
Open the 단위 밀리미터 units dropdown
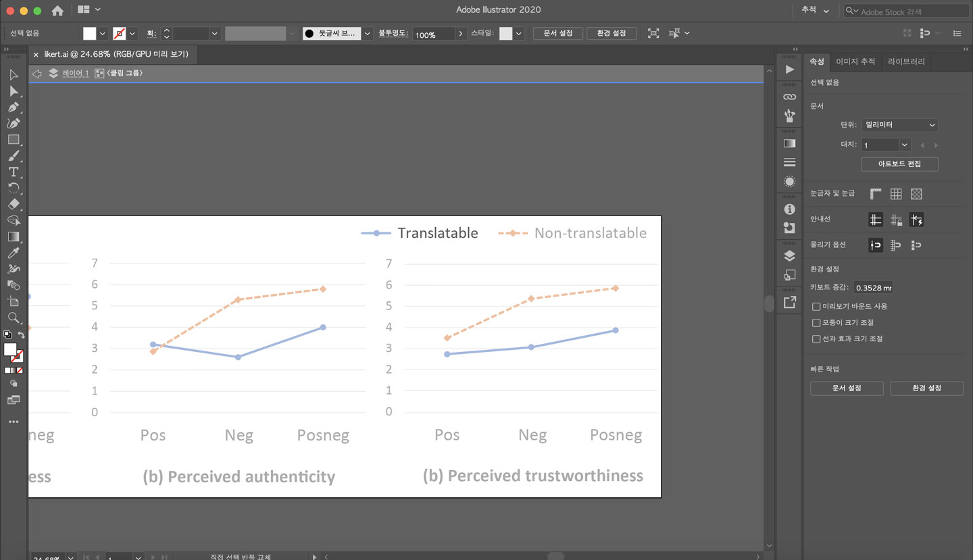(899, 125)
